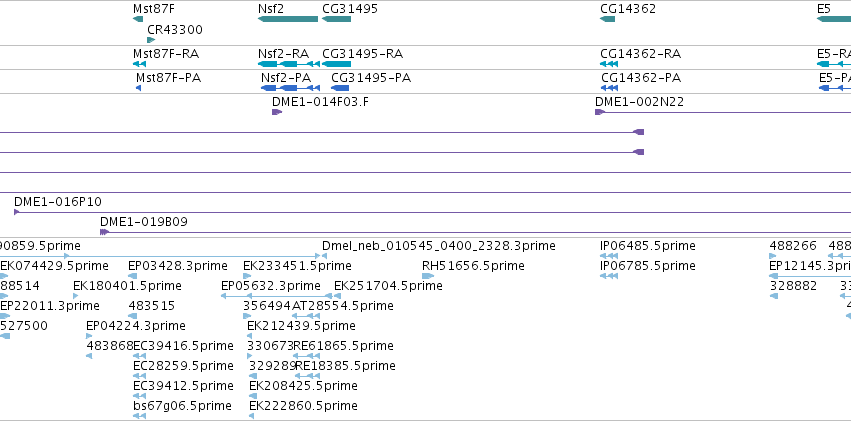The image size is (851, 421).
Task: Select the Dmel_neb_010545_0400_2328.3prime label
Action: click(x=439, y=246)
